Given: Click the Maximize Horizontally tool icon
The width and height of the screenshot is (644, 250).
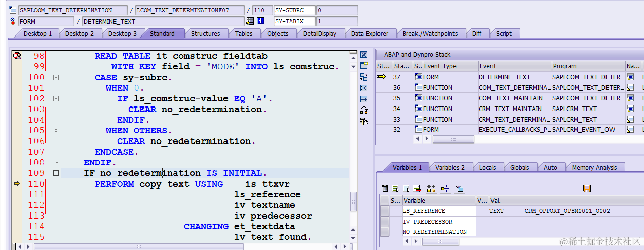Looking at the screenshot, I should [363, 99].
